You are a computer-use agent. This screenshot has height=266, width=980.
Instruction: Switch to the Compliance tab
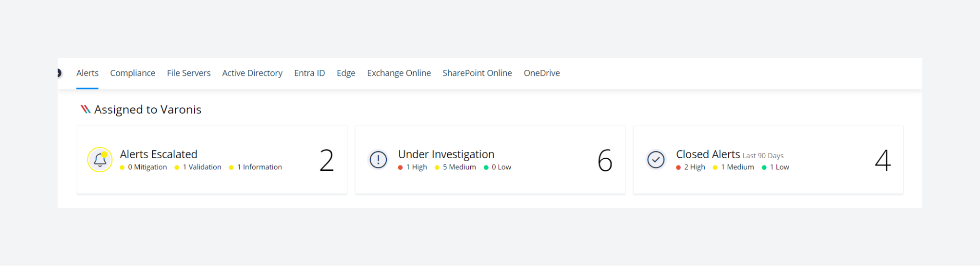coord(133,73)
